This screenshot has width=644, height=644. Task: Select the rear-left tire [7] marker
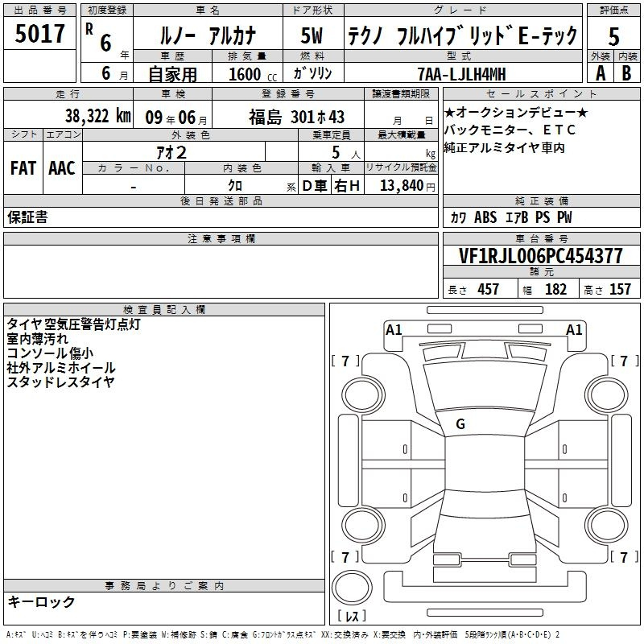[x=345, y=557]
